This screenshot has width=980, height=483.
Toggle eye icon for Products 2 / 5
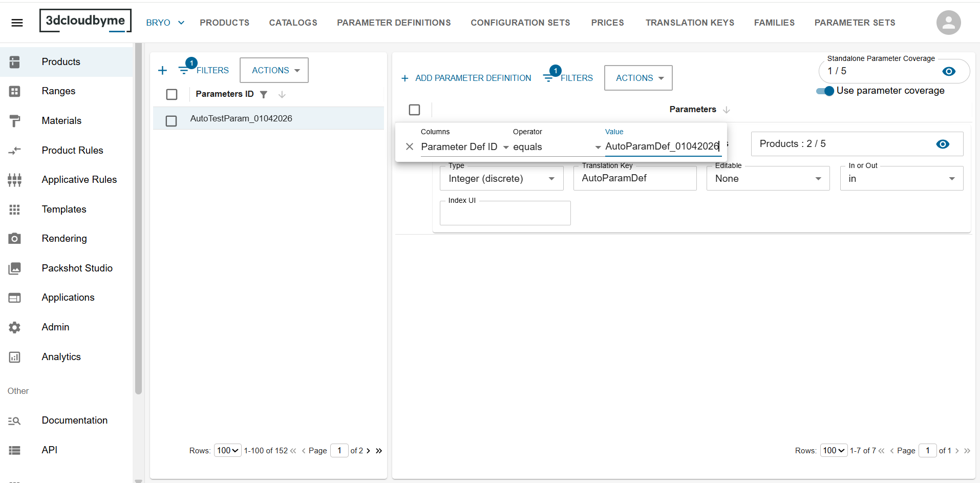[942, 144]
